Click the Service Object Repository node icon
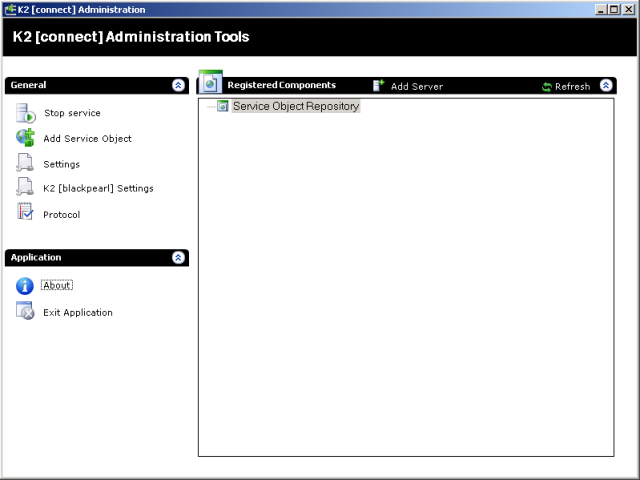The width and height of the screenshot is (640, 480). (x=222, y=106)
